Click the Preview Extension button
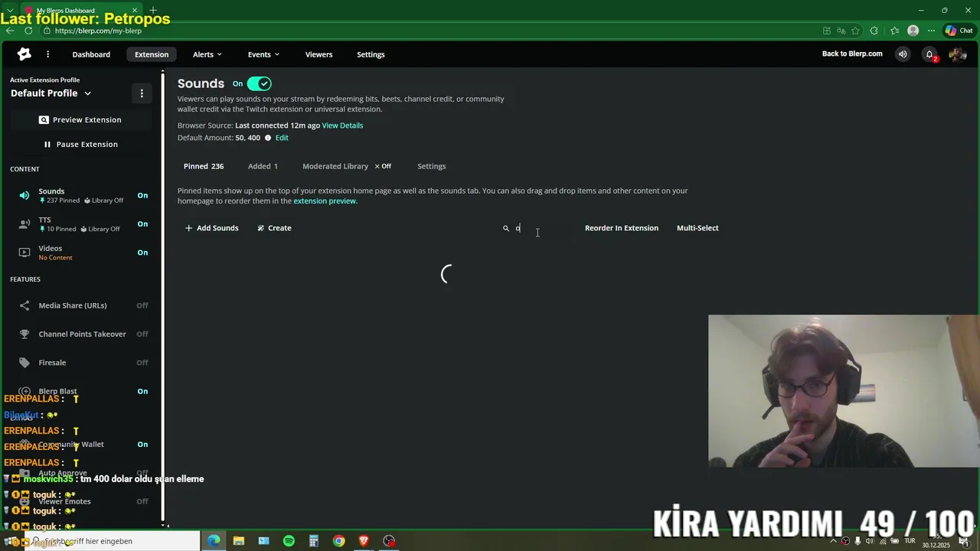The image size is (980, 551). coord(80,119)
